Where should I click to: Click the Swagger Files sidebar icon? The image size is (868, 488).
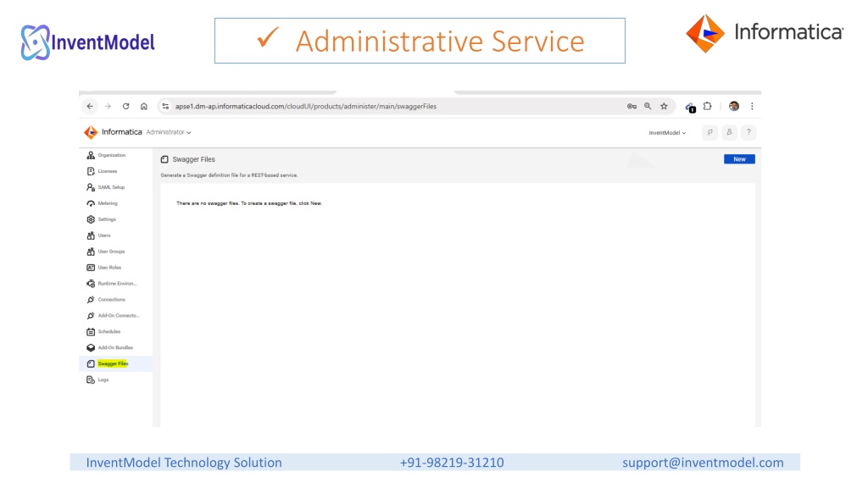pos(91,364)
